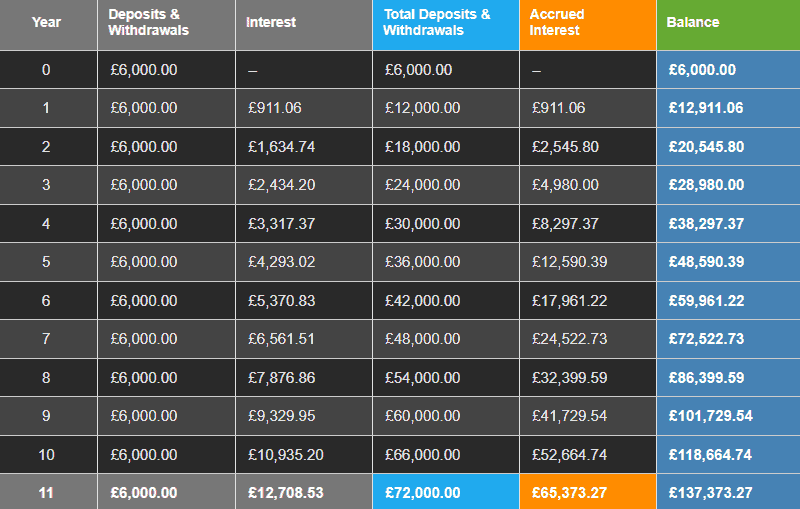800x509 pixels.
Task: Select accrued interest £32,399.59
Action: [x=569, y=378]
